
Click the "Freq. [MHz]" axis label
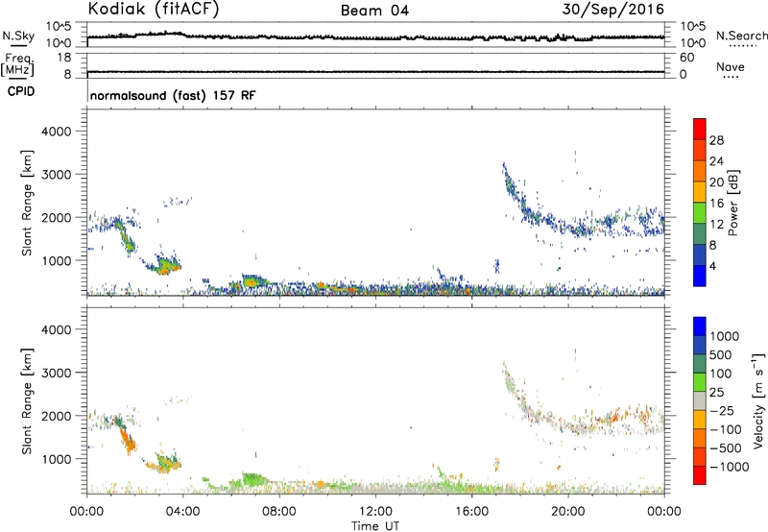coord(18,64)
